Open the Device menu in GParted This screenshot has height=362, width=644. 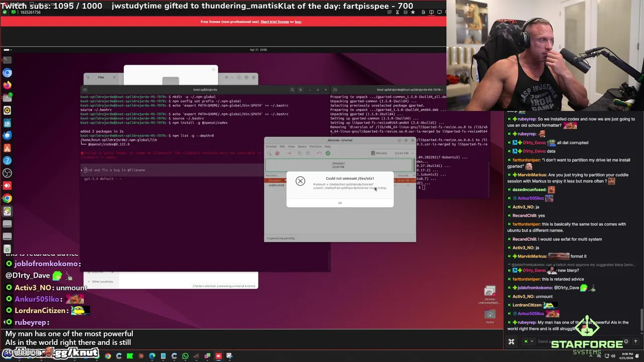(x=302, y=146)
